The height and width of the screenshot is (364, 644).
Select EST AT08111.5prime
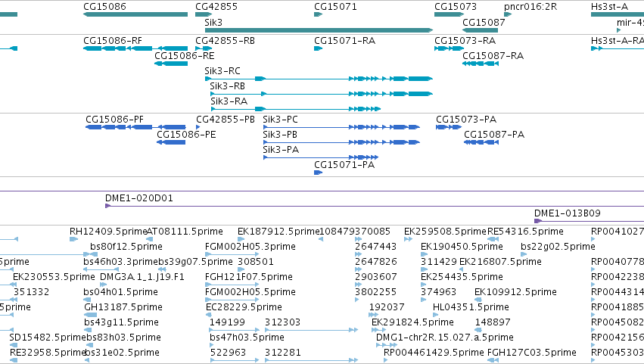point(185,232)
